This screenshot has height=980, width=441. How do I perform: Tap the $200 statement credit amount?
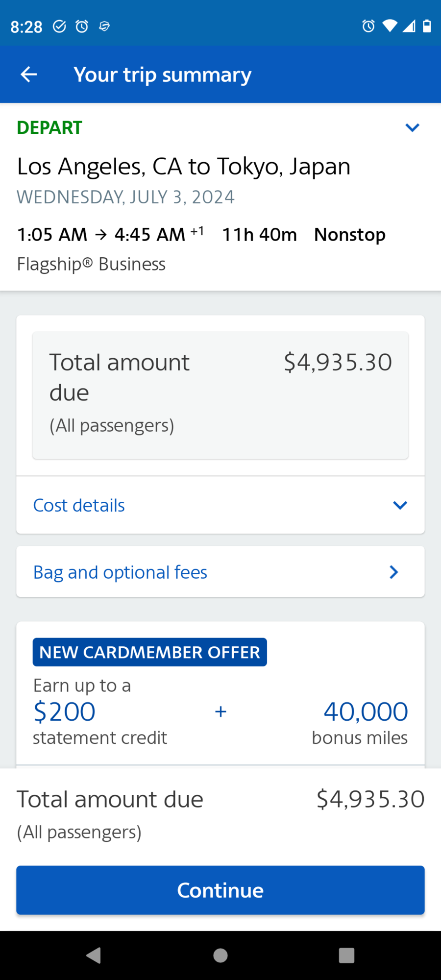coord(64,711)
